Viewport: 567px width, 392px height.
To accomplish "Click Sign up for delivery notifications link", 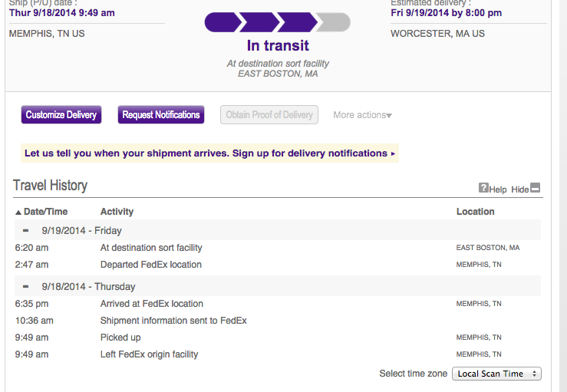I will 309,153.
